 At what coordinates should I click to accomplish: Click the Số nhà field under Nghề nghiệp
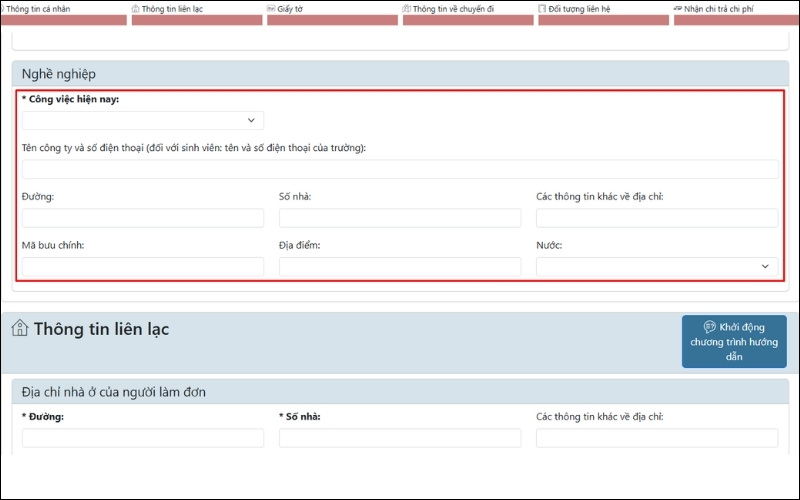pyautogui.click(x=400, y=218)
